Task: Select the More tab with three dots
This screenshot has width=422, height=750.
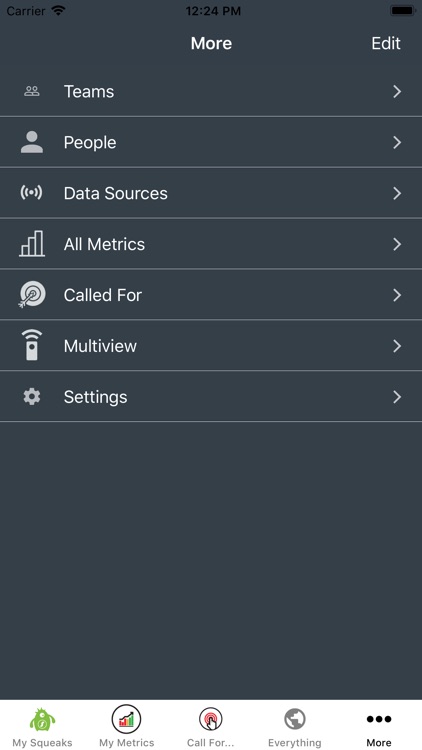Action: (x=379, y=726)
